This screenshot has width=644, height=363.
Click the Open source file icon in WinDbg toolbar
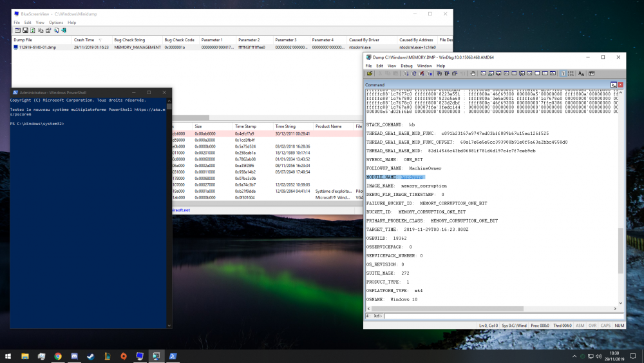tap(370, 74)
